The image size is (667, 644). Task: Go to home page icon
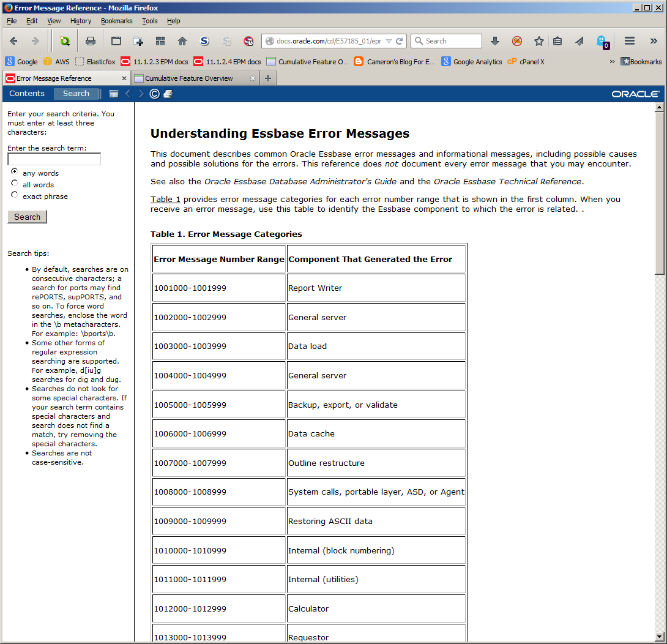pos(182,41)
